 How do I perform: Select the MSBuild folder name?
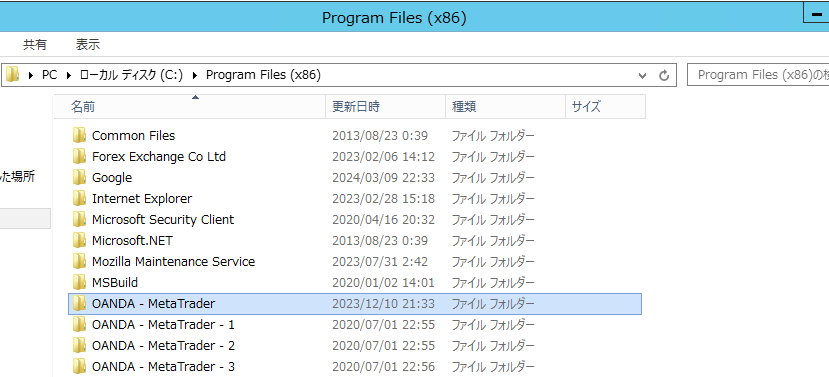115,283
